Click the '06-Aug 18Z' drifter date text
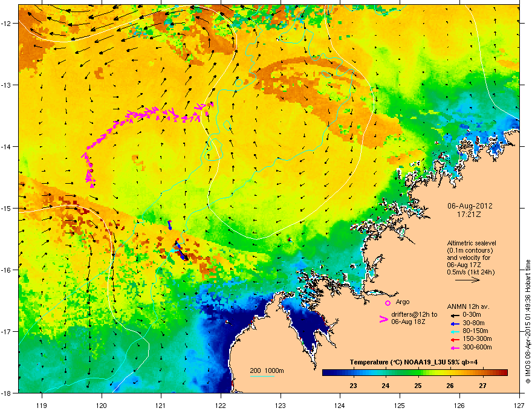Image resolution: width=532 pixels, height=411 pixels. pyautogui.click(x=408, y=322)
